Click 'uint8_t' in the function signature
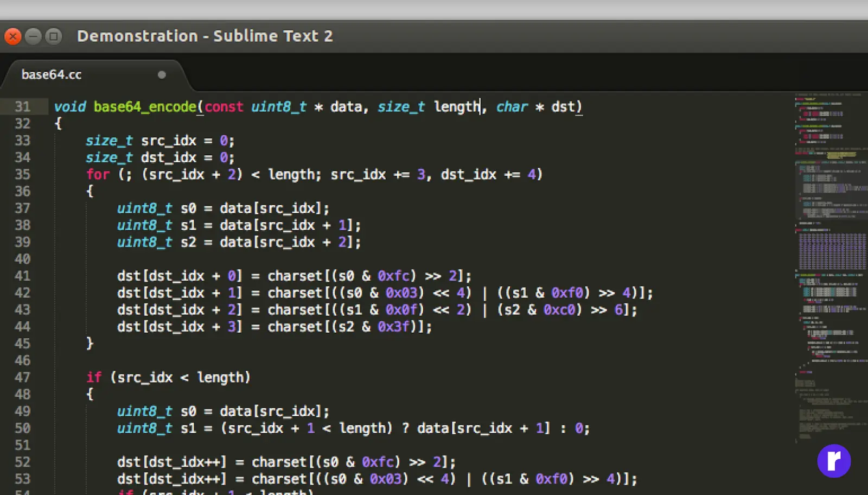 pyautogui.click(x=279, y=107)
